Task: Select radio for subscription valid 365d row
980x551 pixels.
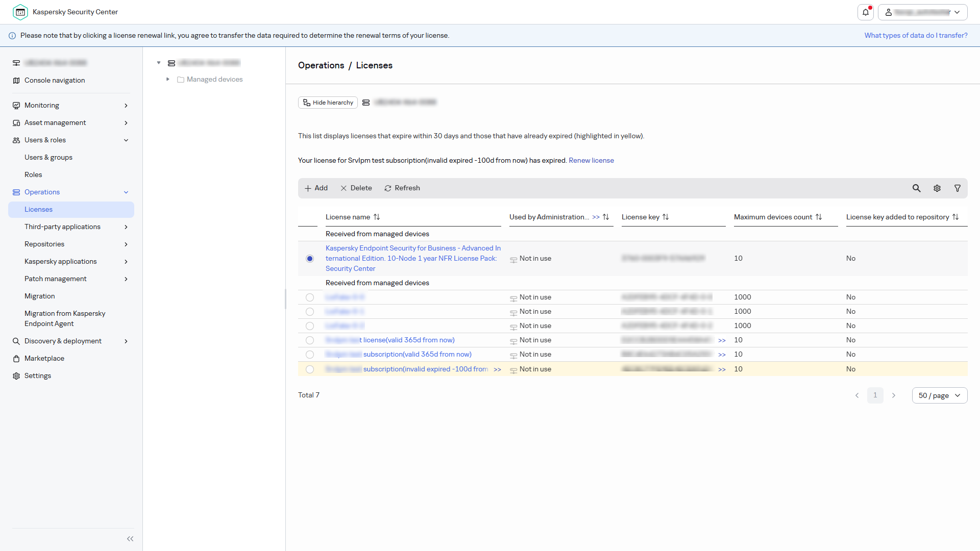Action: pyautogui.click(x=310, y=355)
